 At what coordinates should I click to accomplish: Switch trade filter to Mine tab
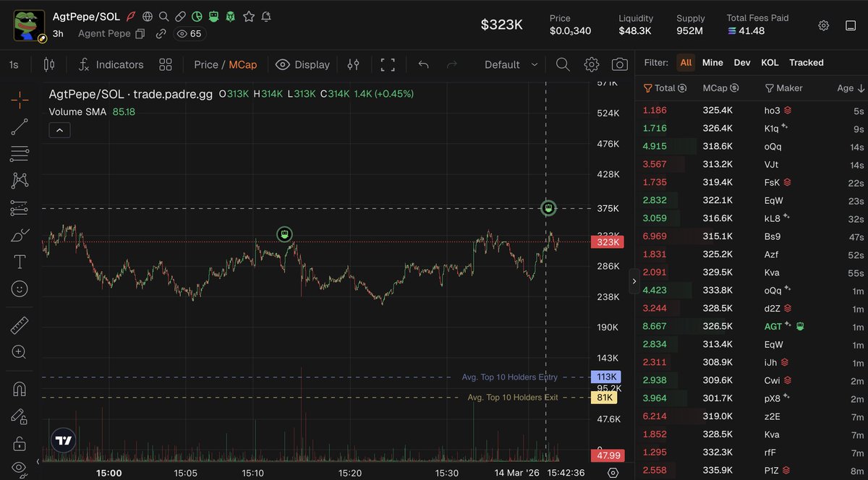click(x=712, y=62)
